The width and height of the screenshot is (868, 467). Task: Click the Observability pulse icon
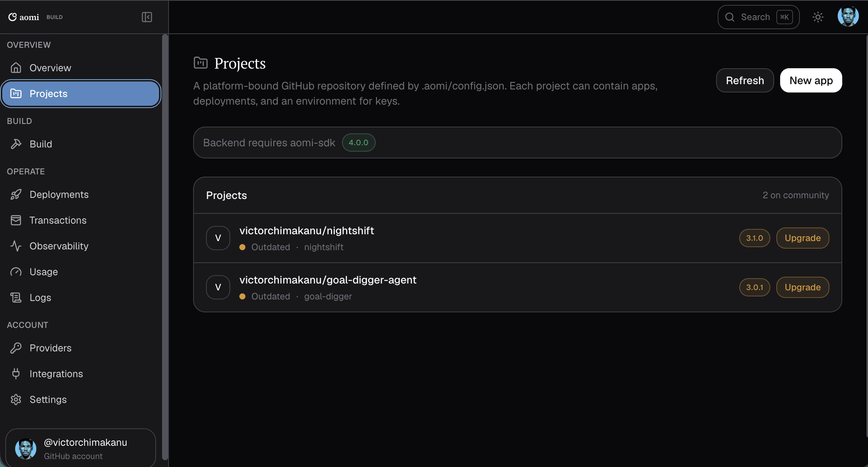tap(16, 246)
